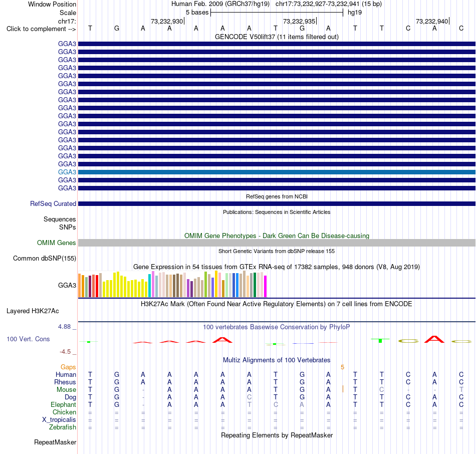
Task: Select the light-blue GGA3 transcript bar
Action: pyautogui.click(x=277, y=172)
